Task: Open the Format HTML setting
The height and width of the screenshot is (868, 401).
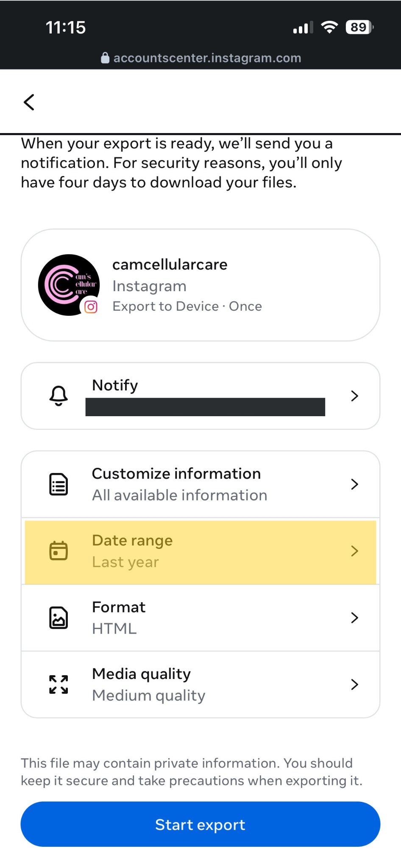Action: (x=200, y=618)
